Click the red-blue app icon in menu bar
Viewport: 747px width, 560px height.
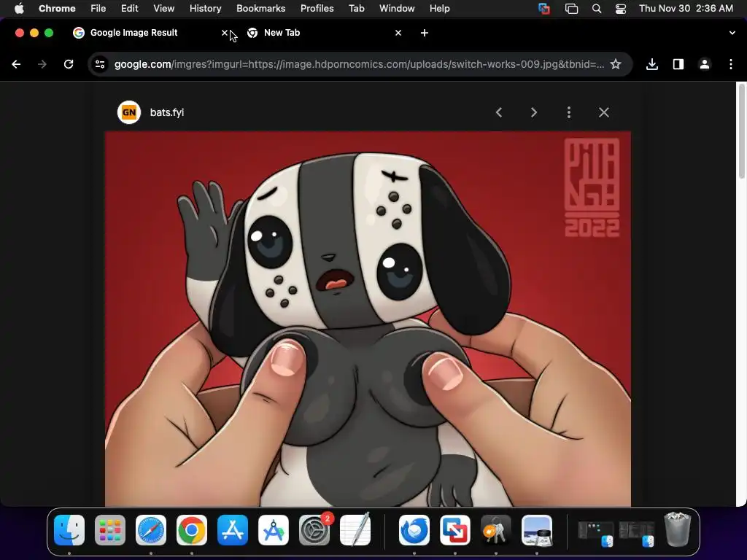click(544, 9)
